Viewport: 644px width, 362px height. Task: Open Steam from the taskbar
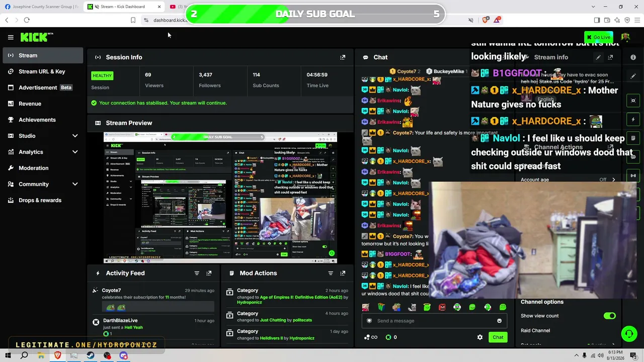tap(91, 355)
